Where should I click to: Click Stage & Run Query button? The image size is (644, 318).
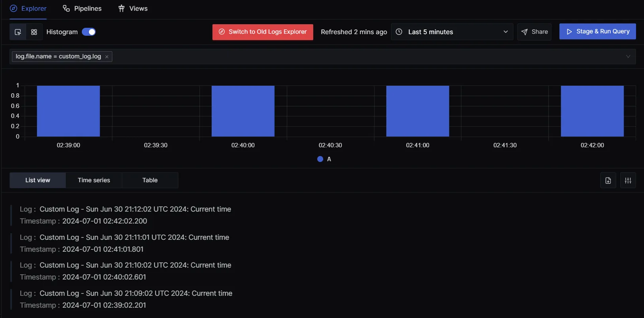[x=598, y=31]
